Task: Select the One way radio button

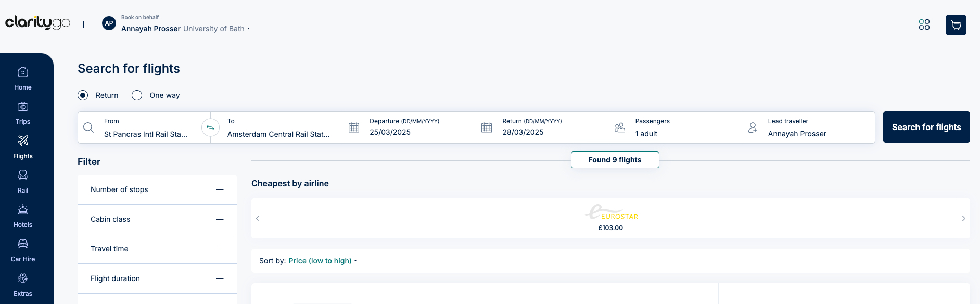Action: tap(137, 95)
